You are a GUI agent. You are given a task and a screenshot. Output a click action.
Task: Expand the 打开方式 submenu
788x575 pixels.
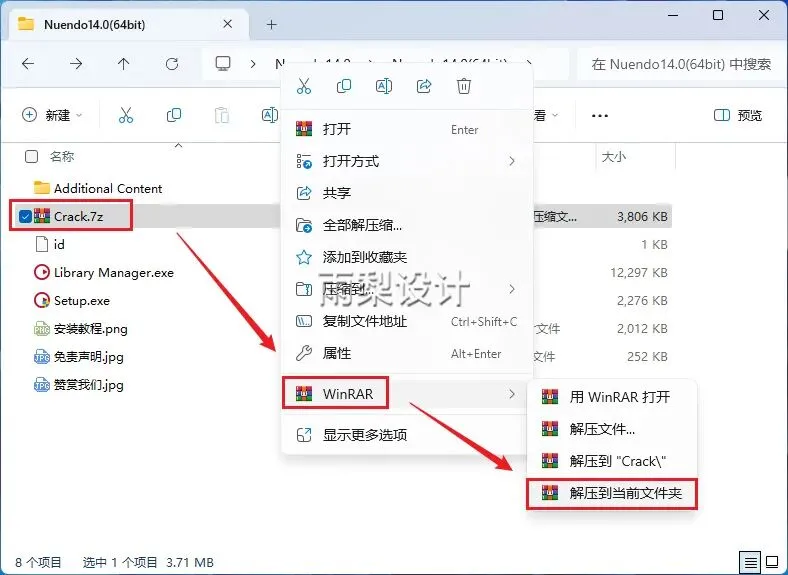[512, 161]
